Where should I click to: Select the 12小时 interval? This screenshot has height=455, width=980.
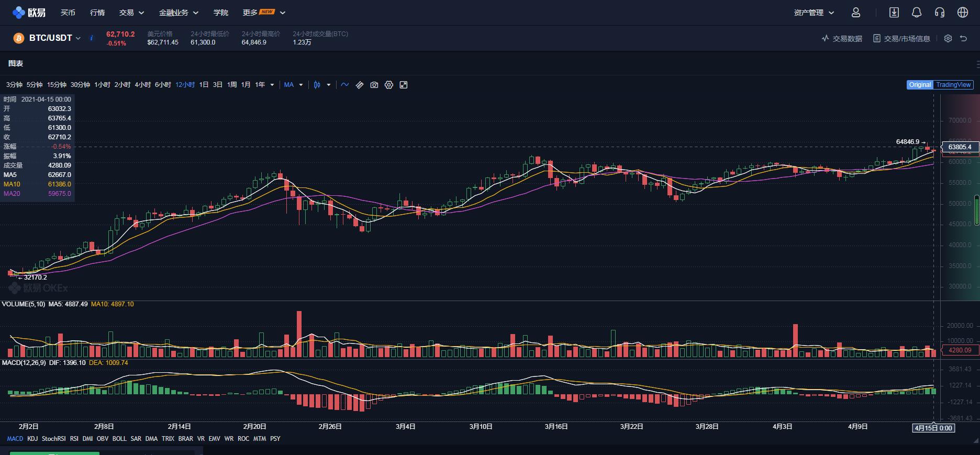185,85
